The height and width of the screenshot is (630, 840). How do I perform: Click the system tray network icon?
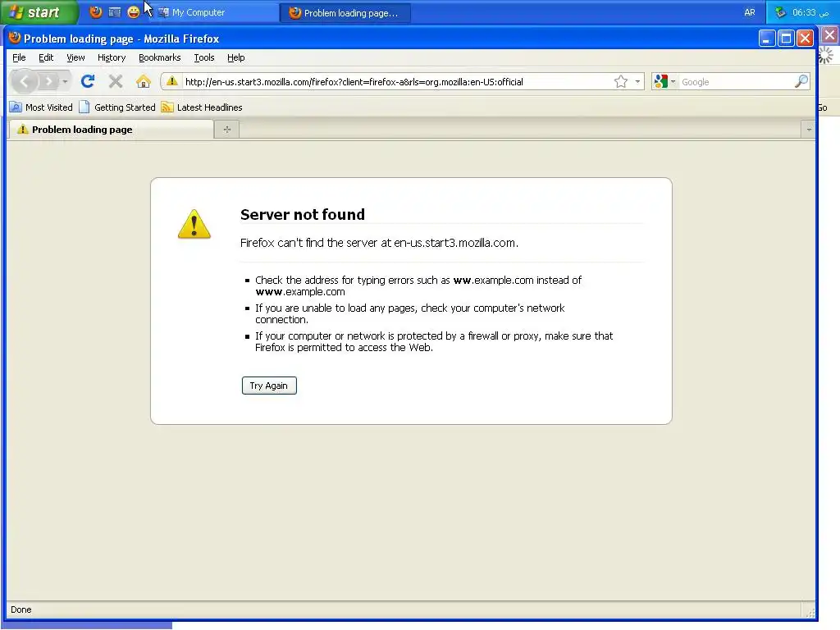point(780,12)
